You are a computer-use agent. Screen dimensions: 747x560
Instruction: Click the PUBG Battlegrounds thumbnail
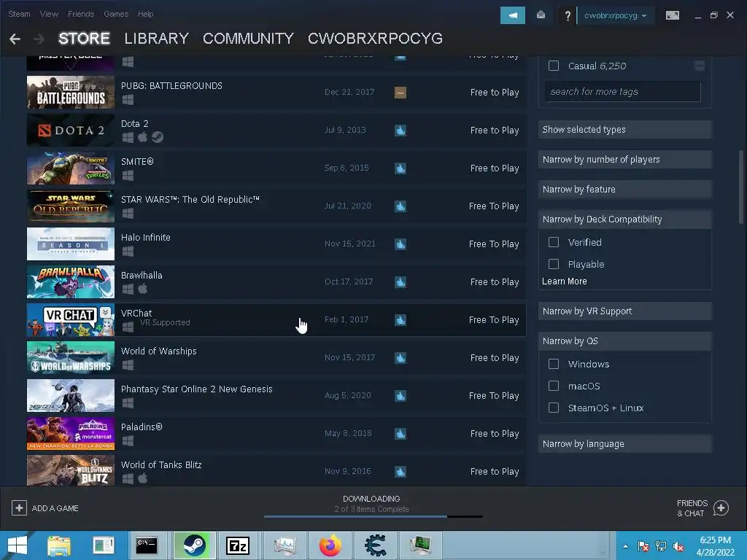tap(71, 93)
